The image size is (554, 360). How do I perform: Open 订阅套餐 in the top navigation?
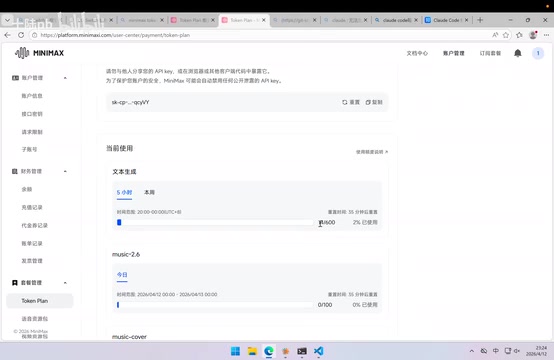(490, 53)
